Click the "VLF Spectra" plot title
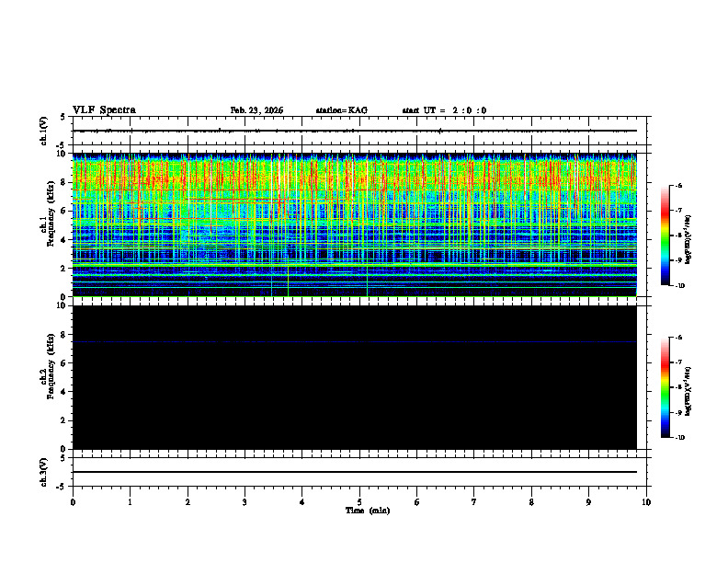728x563 pixels. pos(104,110)
